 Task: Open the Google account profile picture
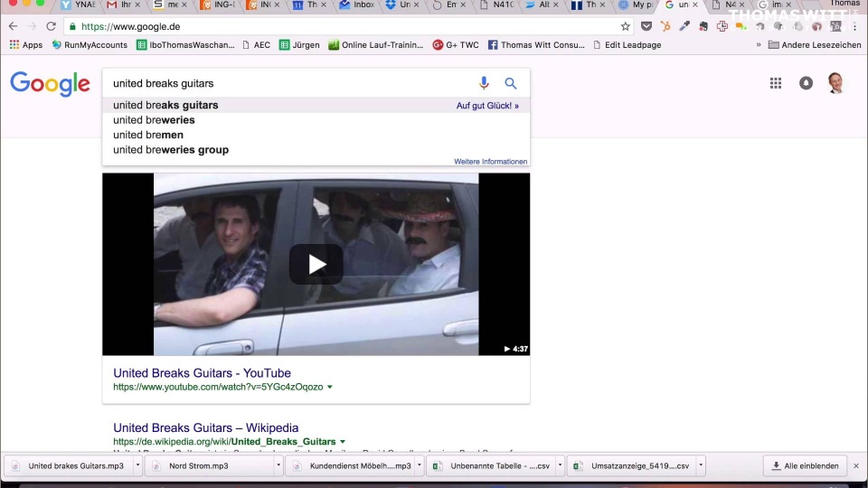(x=835, y=83)
